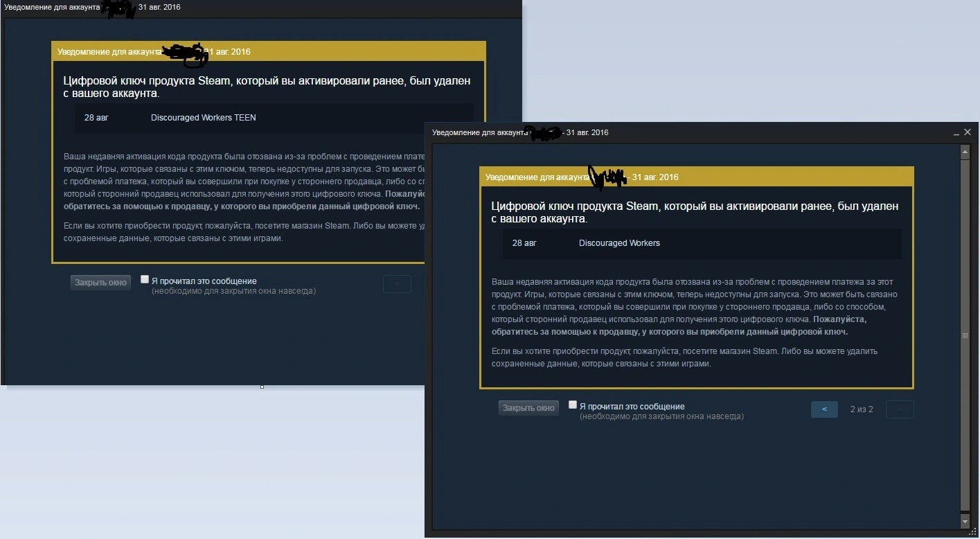Click 'Если вы хотите приобрести продукт' paragraph in front window
The width and height of the screenshot is (980, 539).
pos(684,357)
